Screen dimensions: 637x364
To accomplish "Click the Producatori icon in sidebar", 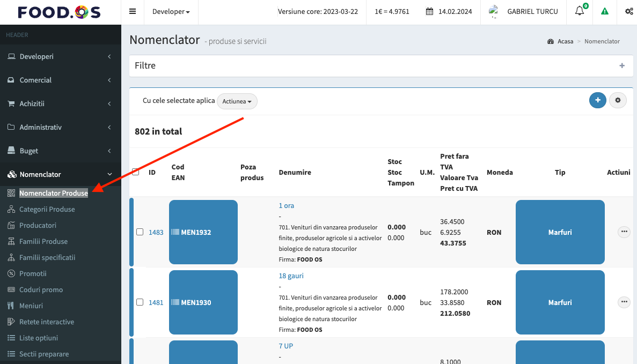I will (11, 225).
